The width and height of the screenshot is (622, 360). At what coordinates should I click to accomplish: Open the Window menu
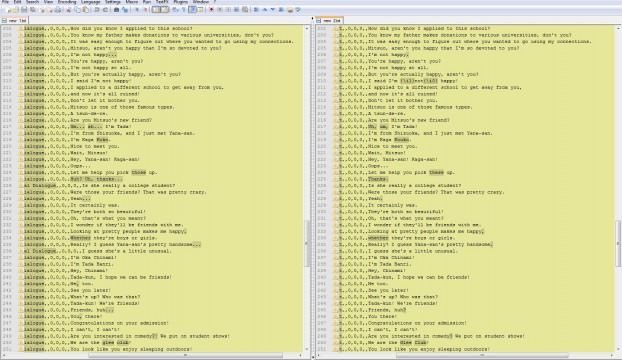(201, 2)
